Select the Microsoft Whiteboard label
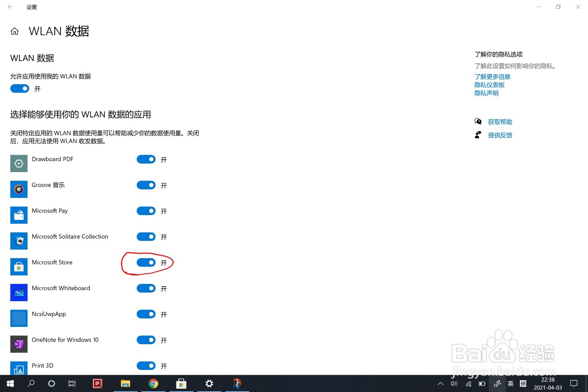The width and height of the screenshot is (588, 392). coord(61,288)
